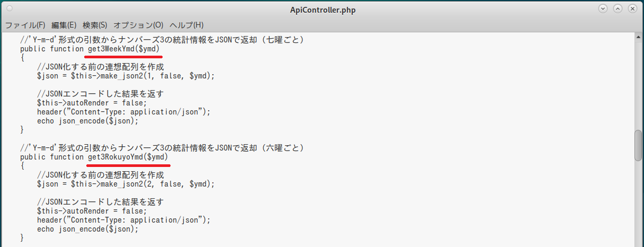
Task: Click the window menu circle in title bar
Action: (x=10, y=9)
